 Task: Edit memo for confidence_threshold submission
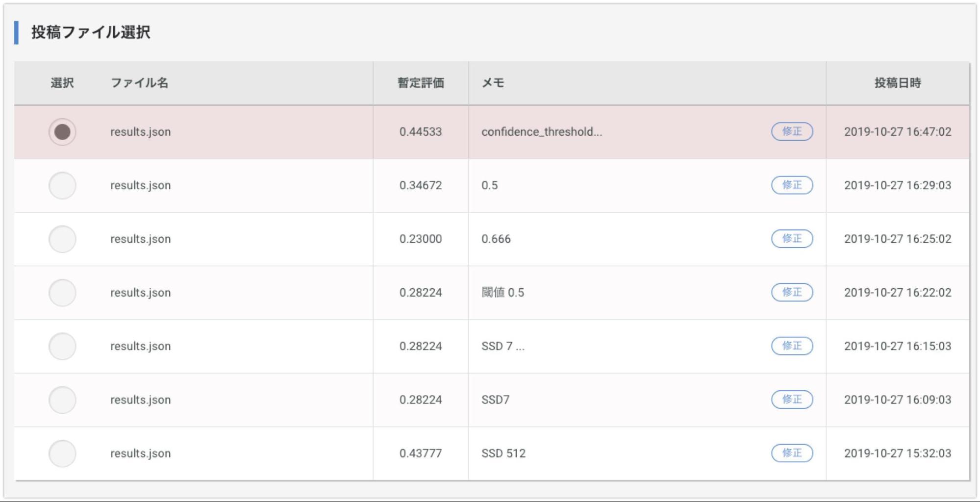[x=792, y=131]
